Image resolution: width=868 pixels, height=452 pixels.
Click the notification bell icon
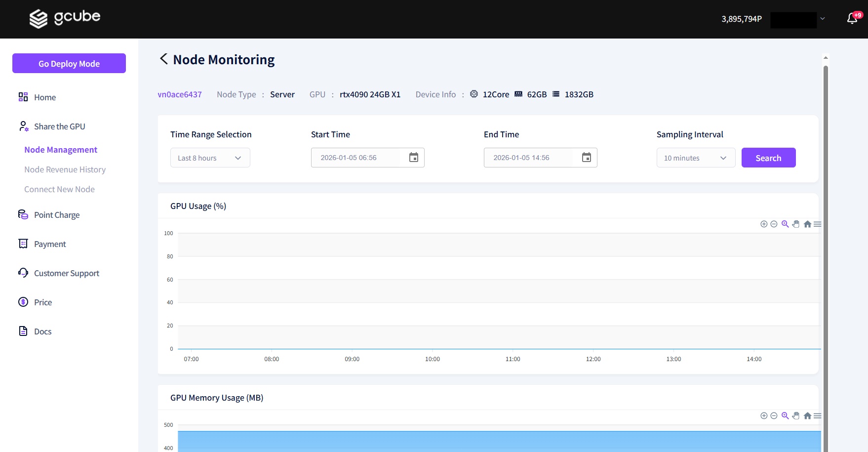click(852, 19)
